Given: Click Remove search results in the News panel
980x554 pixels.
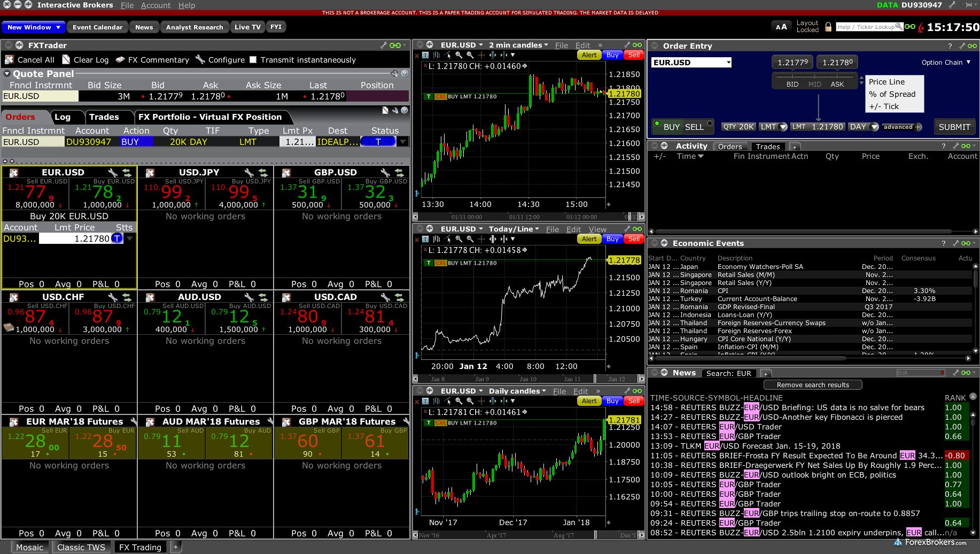Looking at the screenshot, I should click(812, 384).
